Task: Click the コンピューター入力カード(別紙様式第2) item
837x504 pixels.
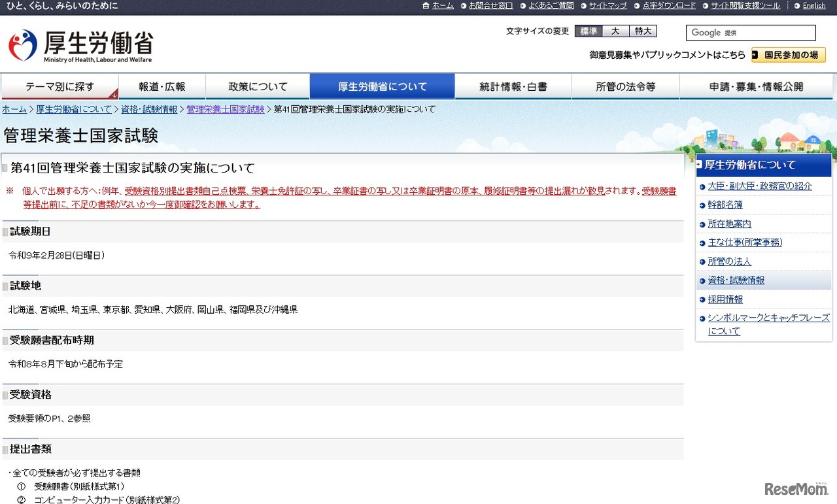Action: click(x=107, y=500)
